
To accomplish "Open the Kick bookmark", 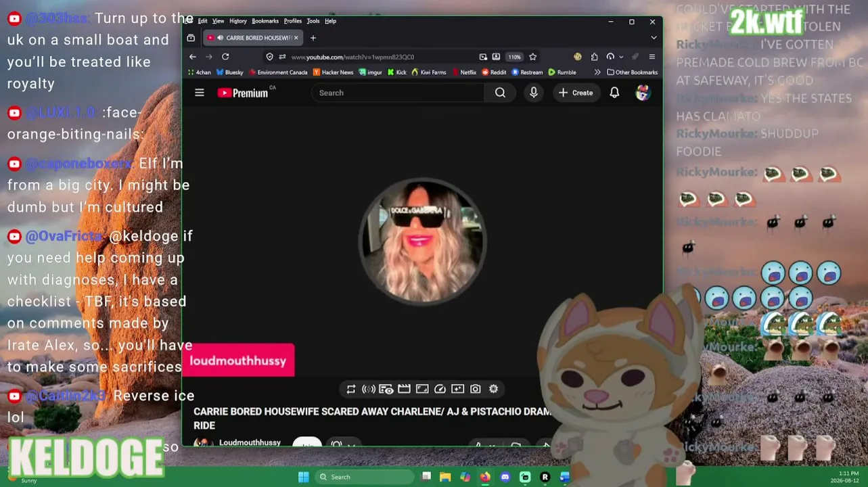I will [x=397, y=72].
